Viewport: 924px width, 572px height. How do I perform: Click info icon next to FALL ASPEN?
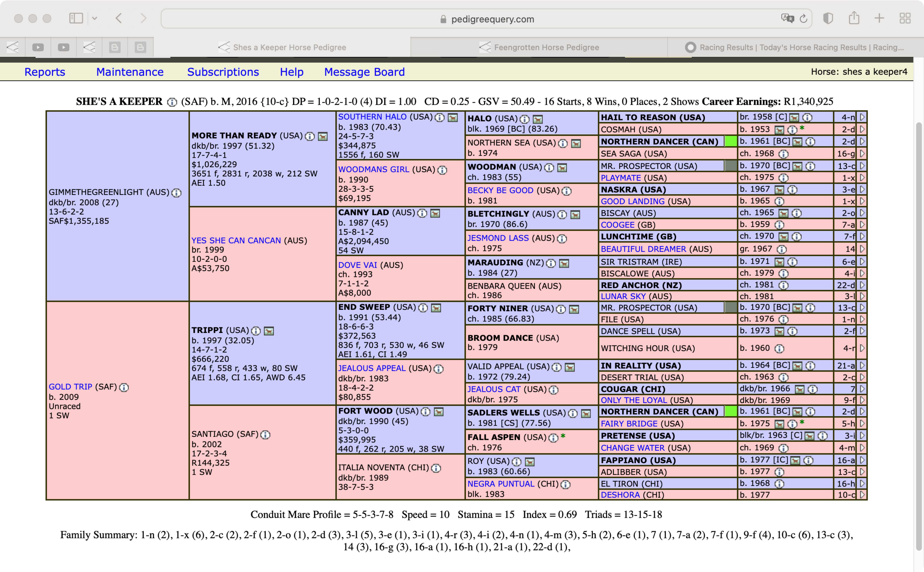(553, 438)
